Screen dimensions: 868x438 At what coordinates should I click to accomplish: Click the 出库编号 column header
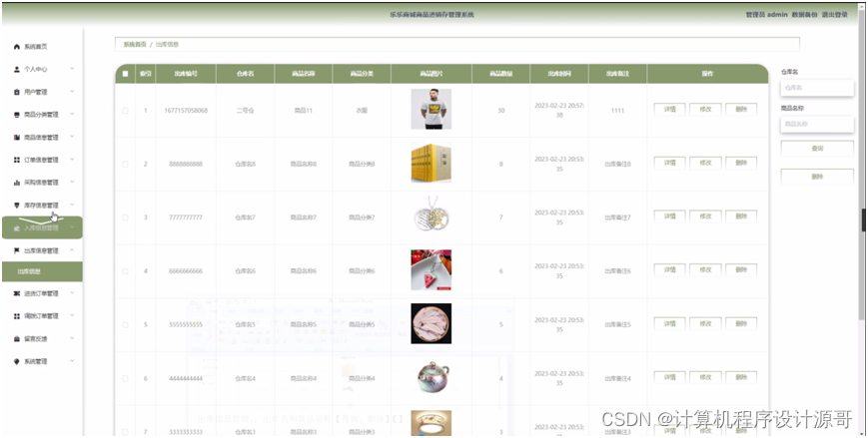186,74
